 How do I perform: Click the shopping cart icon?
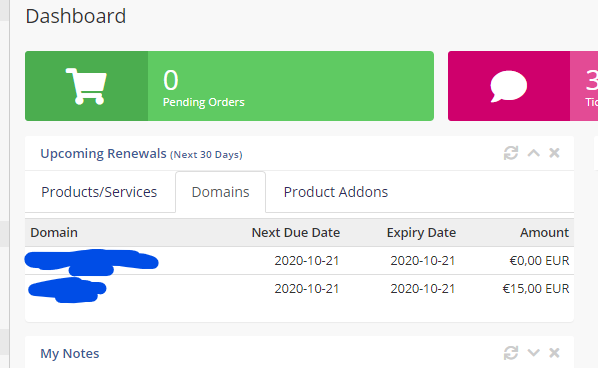coord(86,86)
